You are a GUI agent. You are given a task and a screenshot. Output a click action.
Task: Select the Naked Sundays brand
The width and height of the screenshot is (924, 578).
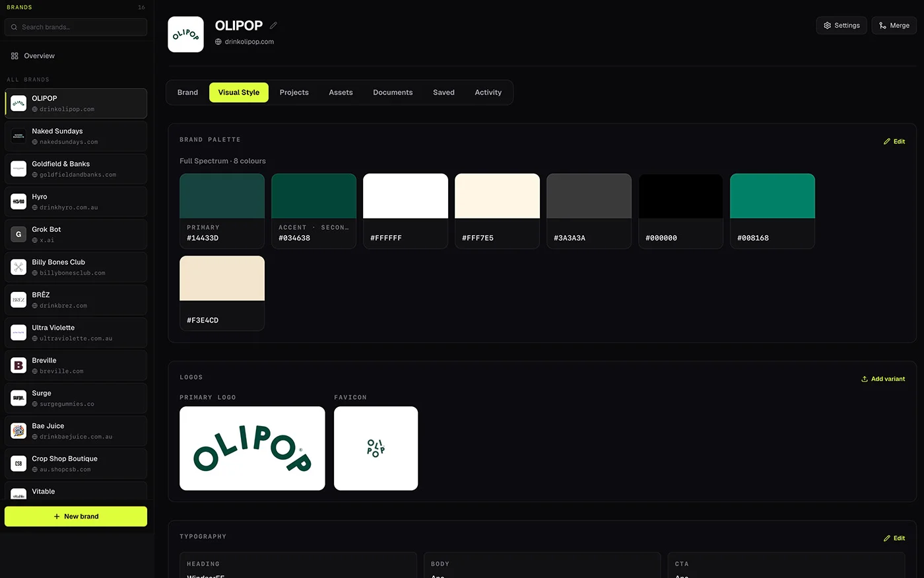click(76, 136)
